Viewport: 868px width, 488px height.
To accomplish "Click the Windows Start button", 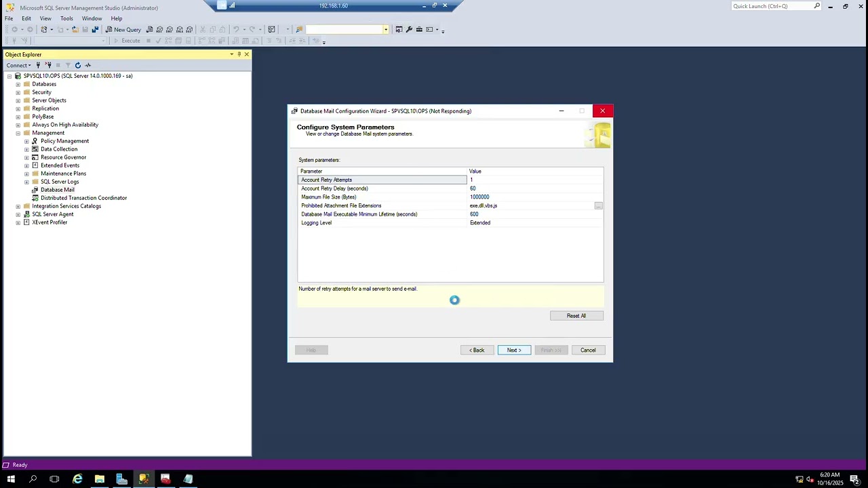I will 11,479.
